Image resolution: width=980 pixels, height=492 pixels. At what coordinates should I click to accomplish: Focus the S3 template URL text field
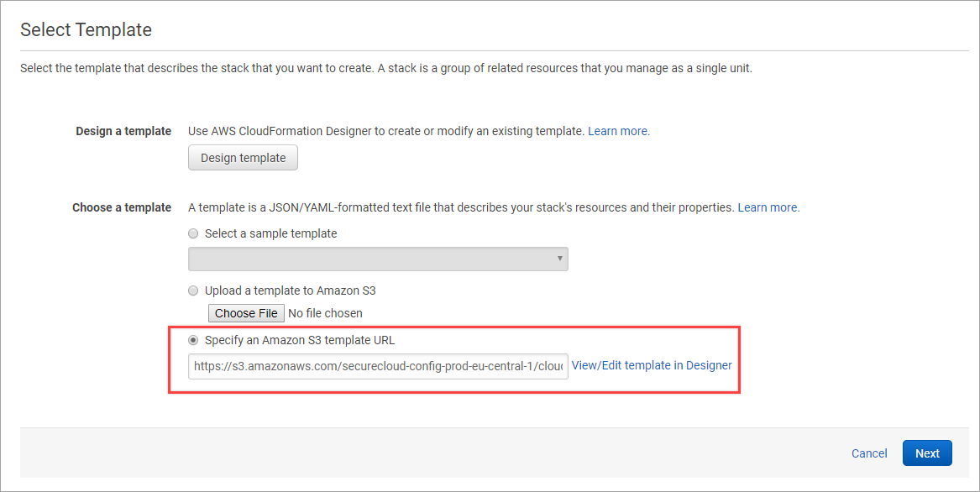377,366
